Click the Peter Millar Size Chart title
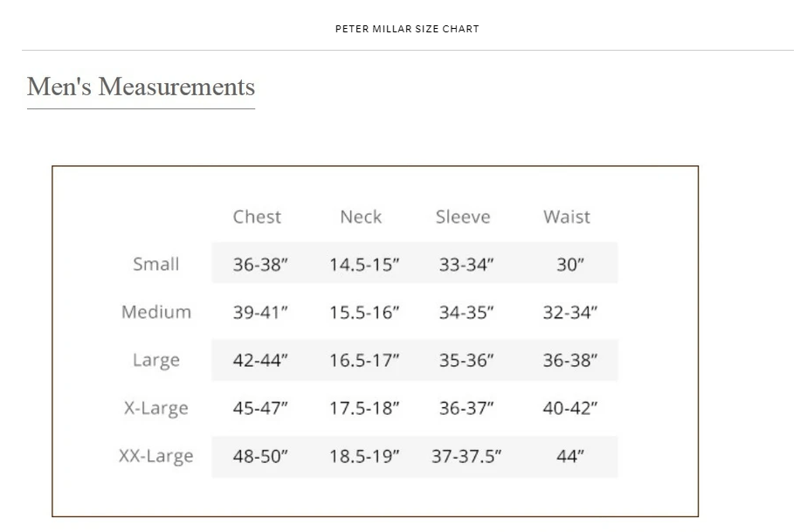Screen dimensions: 807x532 pos(407,30)
